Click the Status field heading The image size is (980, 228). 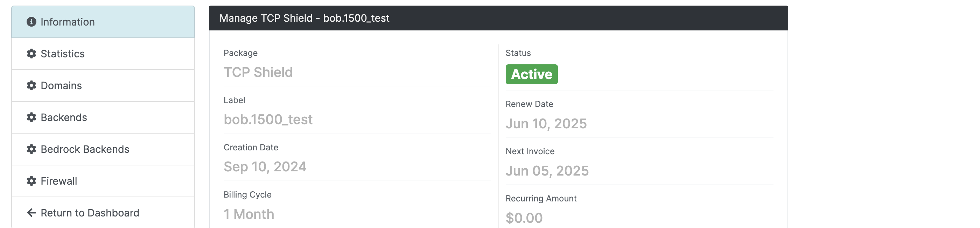point(518,53)
